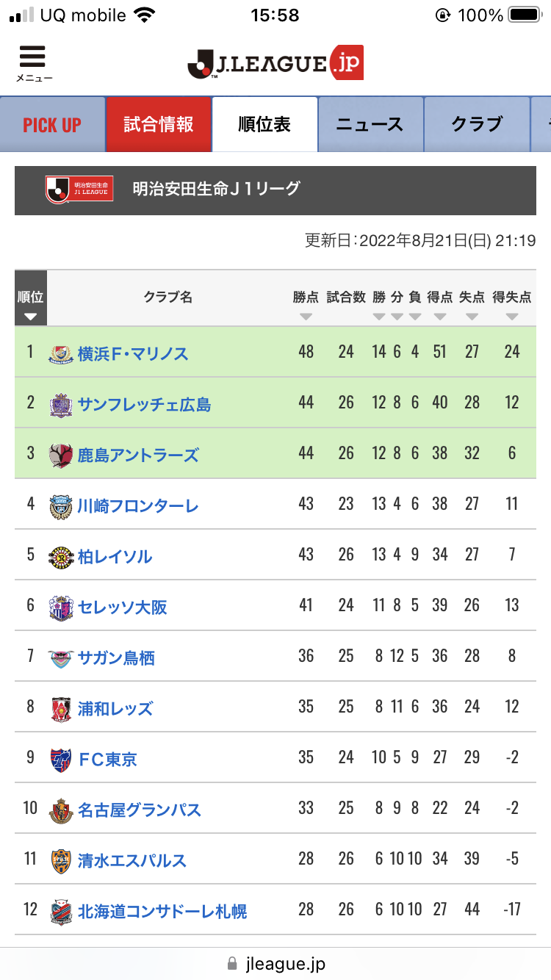Click the Kashiwa Reysol club crest

point(61,556)
